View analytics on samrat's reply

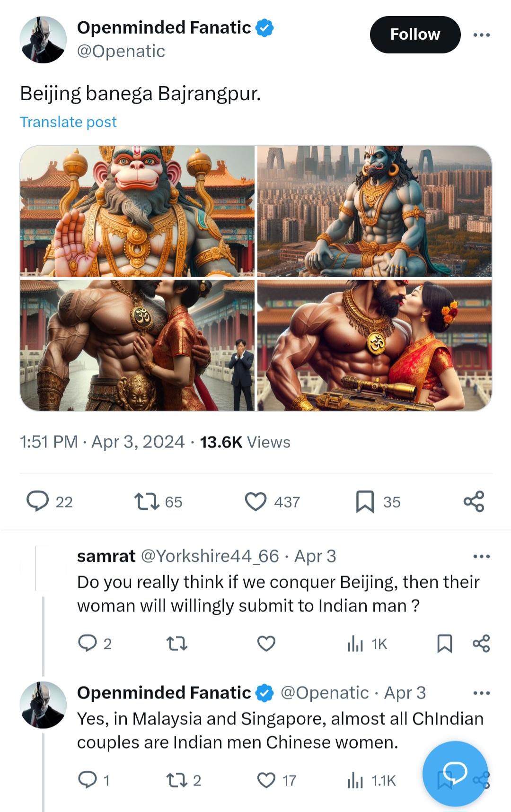point(355,644)
